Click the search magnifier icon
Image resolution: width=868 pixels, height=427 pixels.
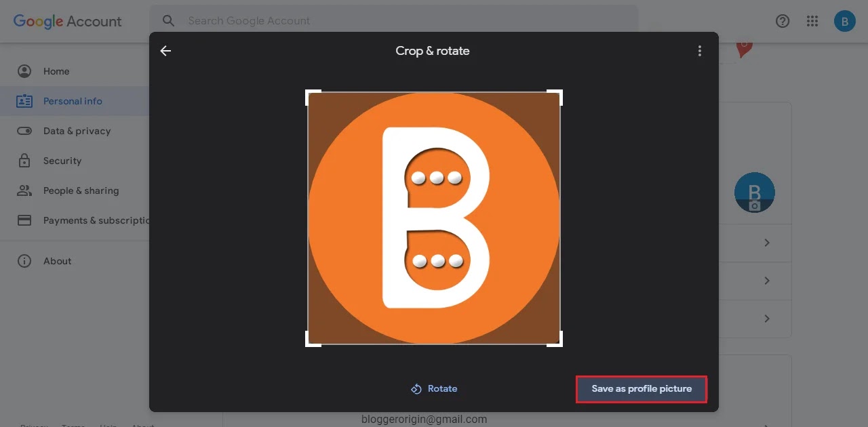pos(169,21)
